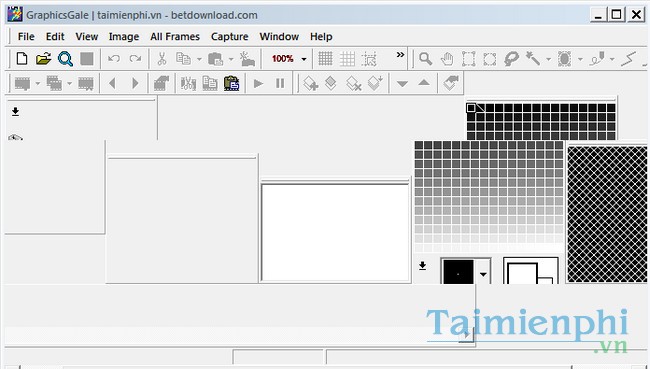Move layer down with down triangle
The height and width of the screenshot is (369, 650).
402,84
